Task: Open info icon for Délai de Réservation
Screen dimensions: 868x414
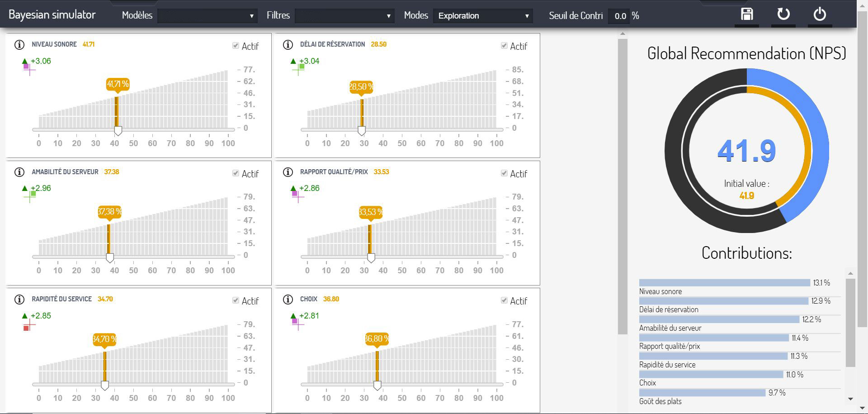Action: click(288, 45)
